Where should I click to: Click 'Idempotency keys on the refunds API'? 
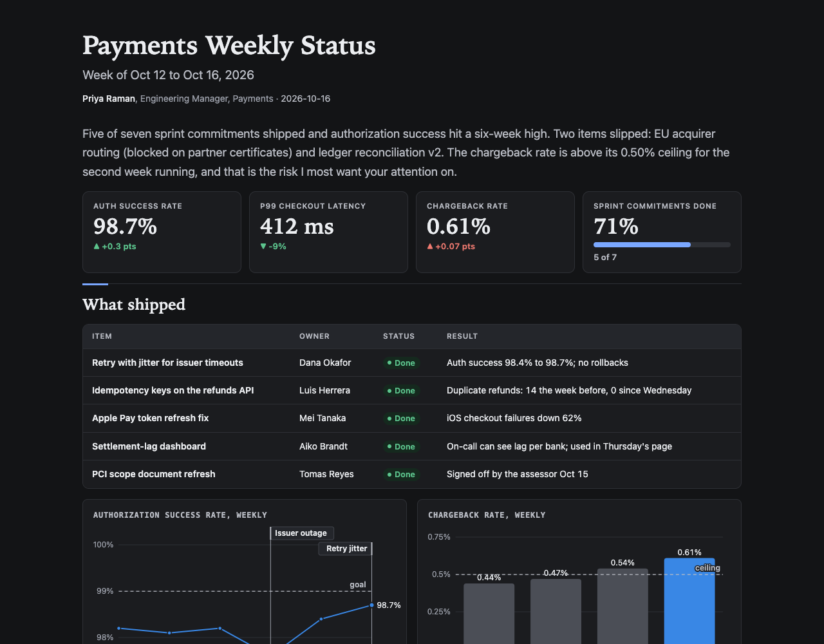point(173,390)
